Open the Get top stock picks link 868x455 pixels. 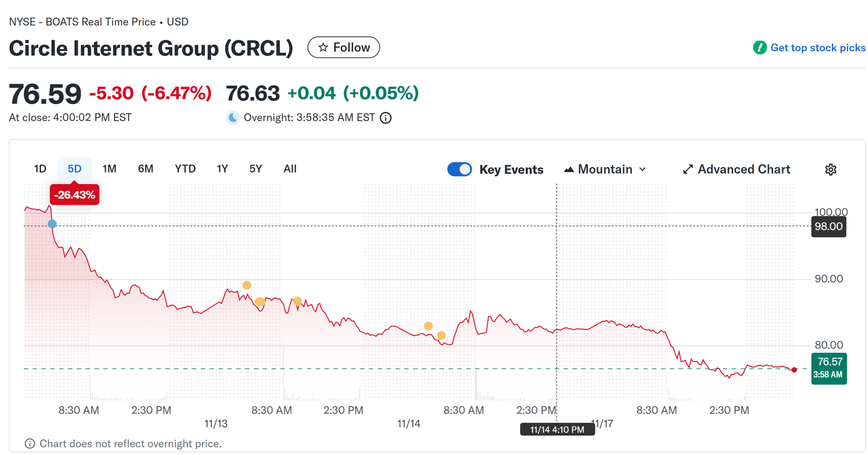818,48
